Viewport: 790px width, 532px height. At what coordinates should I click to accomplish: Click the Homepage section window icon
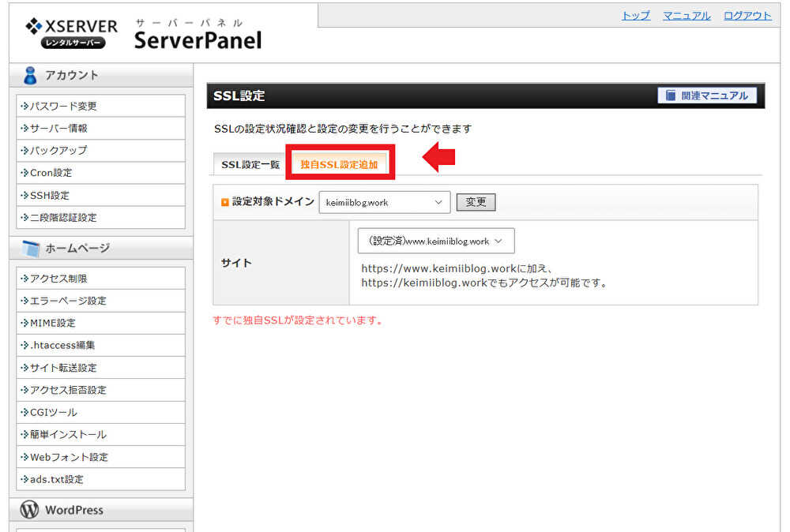point(30,249)
